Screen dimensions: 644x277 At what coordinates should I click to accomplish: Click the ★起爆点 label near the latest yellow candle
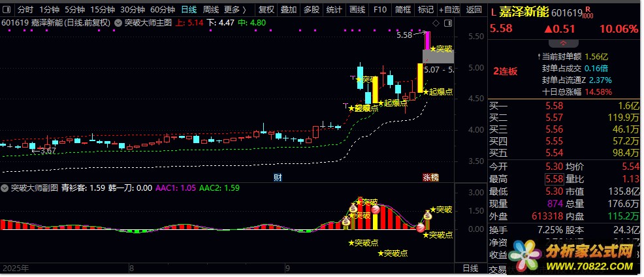click(x=438, y=91)
